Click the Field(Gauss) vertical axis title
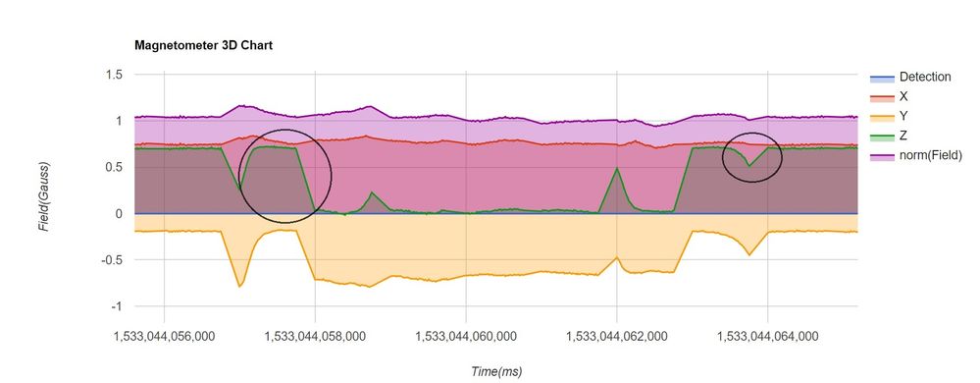The width and height of the screenshot is (980, 383). click(x=44, y=196)
